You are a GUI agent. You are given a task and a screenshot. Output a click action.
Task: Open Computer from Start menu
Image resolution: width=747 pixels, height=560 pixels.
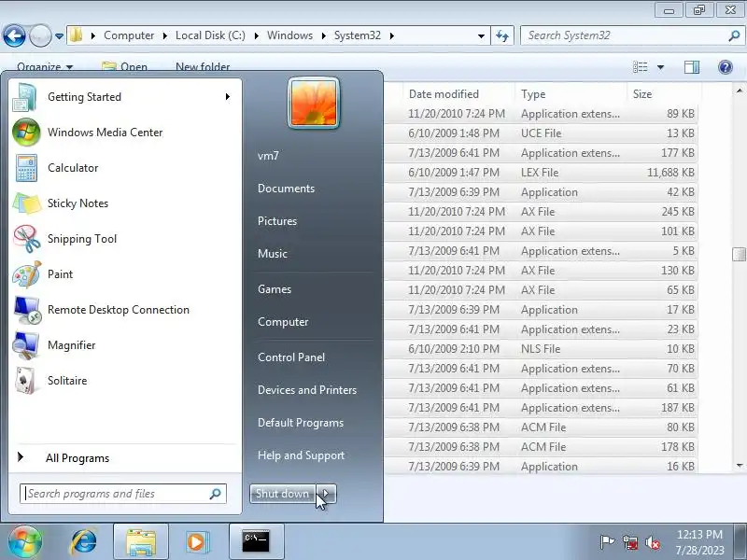point(283,322)
